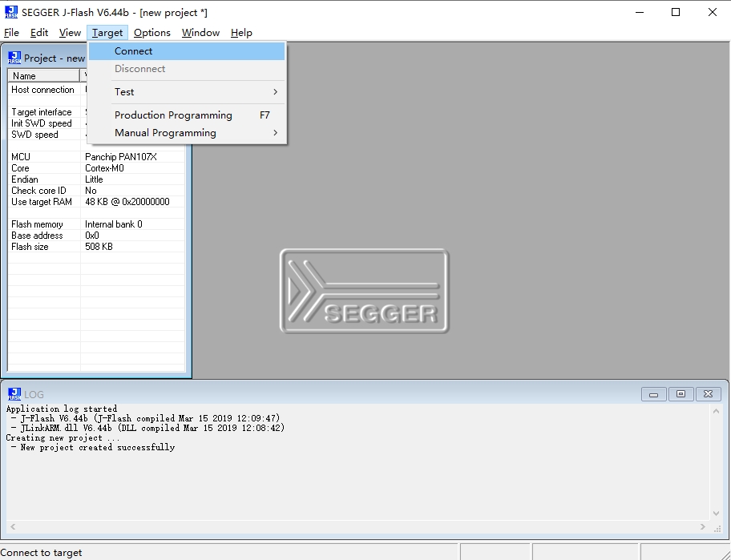Click the Name column header
731x560 pixels.
[x=44, y=75]
